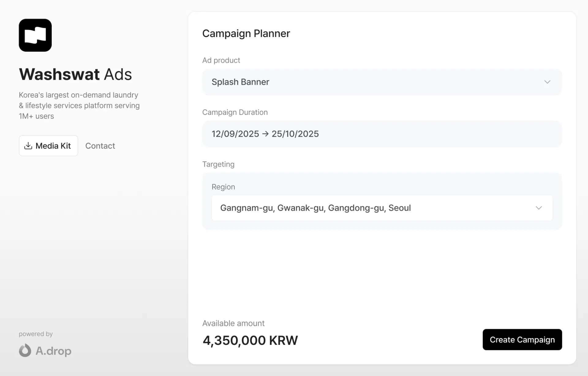Click the Ad product label
588x376 pixels.
[221, 60]
